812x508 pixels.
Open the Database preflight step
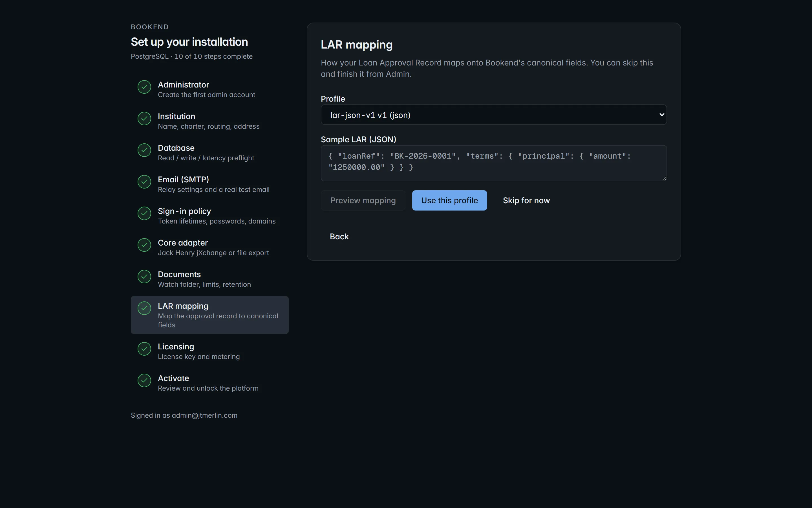coord(209,153)
